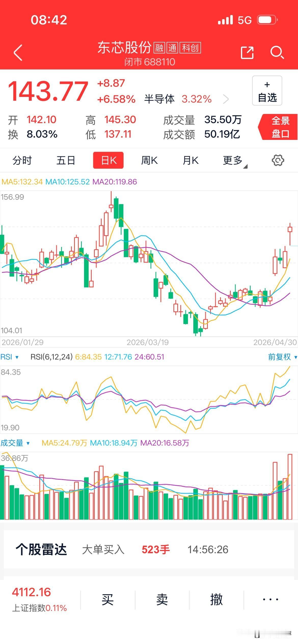Open the search magnifier icon
Screen dimensions: 298x644
click(277, 53)
